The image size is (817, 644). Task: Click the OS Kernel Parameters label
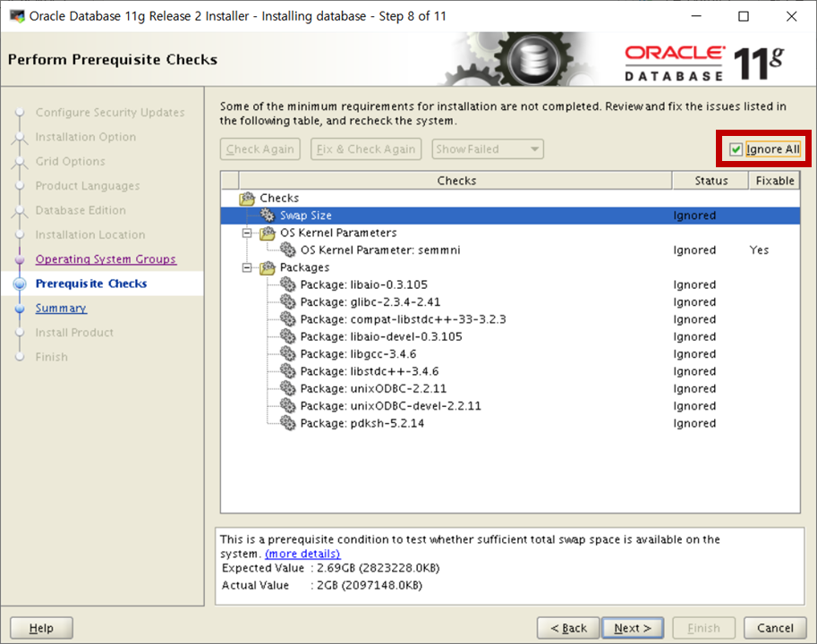[x=338, y=233]
